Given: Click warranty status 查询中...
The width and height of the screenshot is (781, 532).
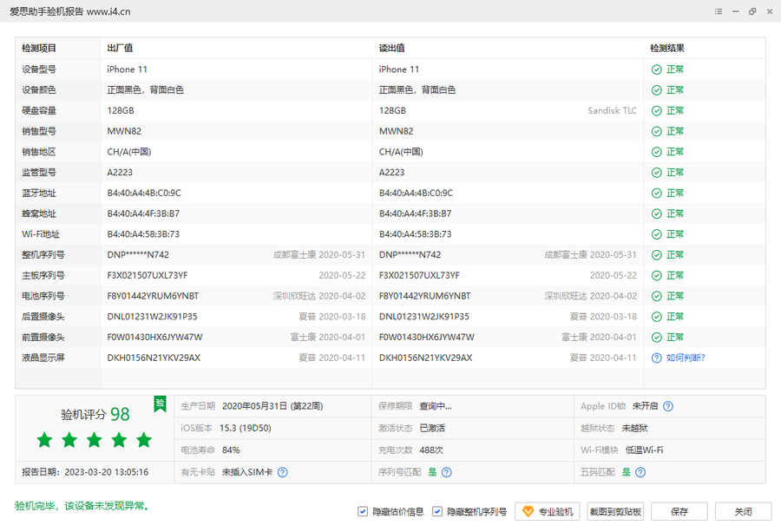Looking at the screenshot, I should pos(436,406).
